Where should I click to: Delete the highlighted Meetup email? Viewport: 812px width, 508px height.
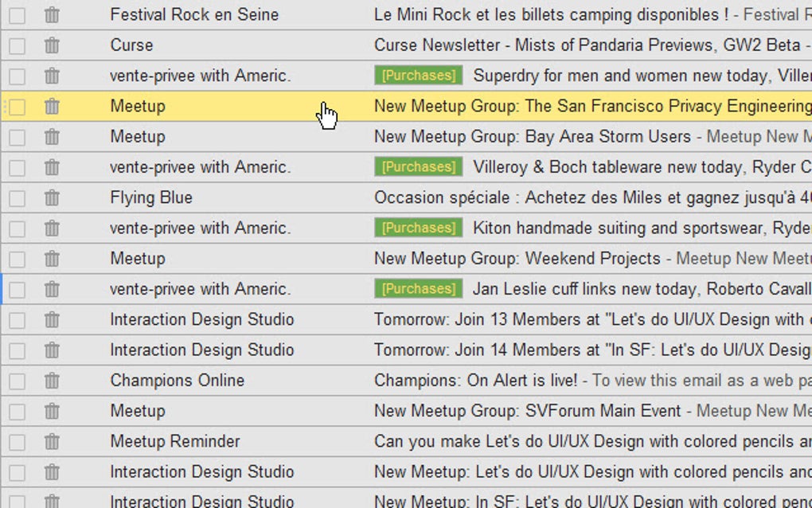pyautogui.click(x=52, y=106)
